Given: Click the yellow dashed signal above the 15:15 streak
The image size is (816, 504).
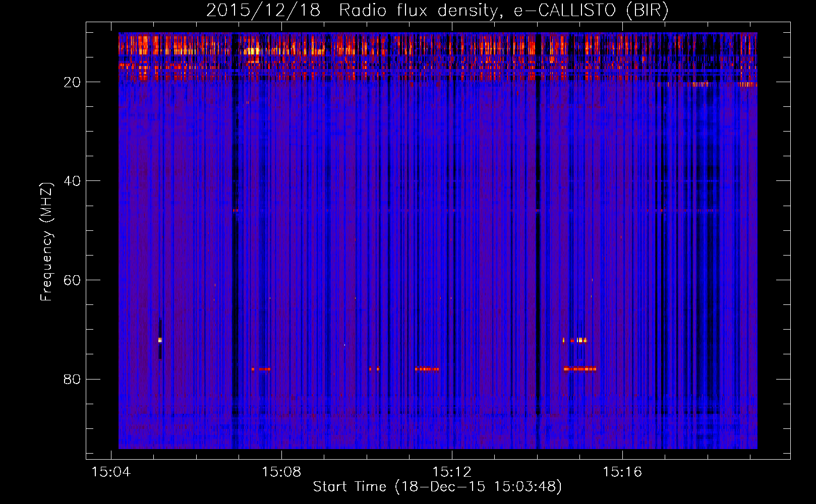Looking at the screenshot, I should pyautogui.click(x=575, y=340).
